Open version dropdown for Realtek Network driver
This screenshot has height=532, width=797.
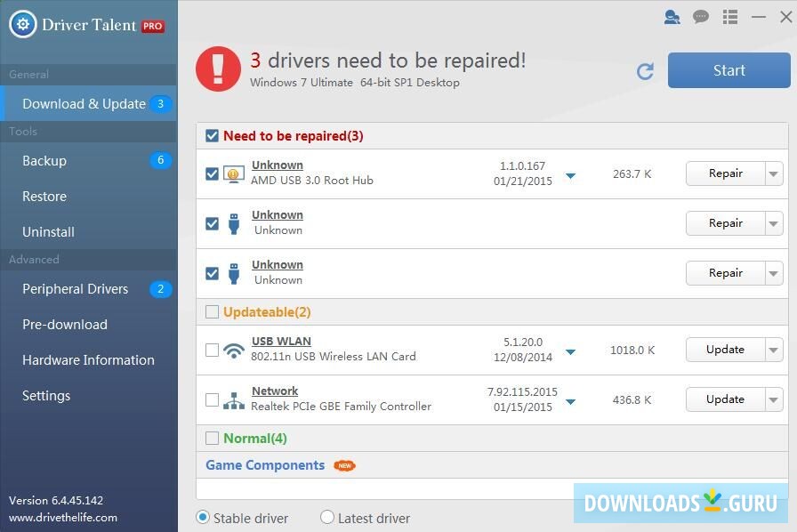click(571, 401)
